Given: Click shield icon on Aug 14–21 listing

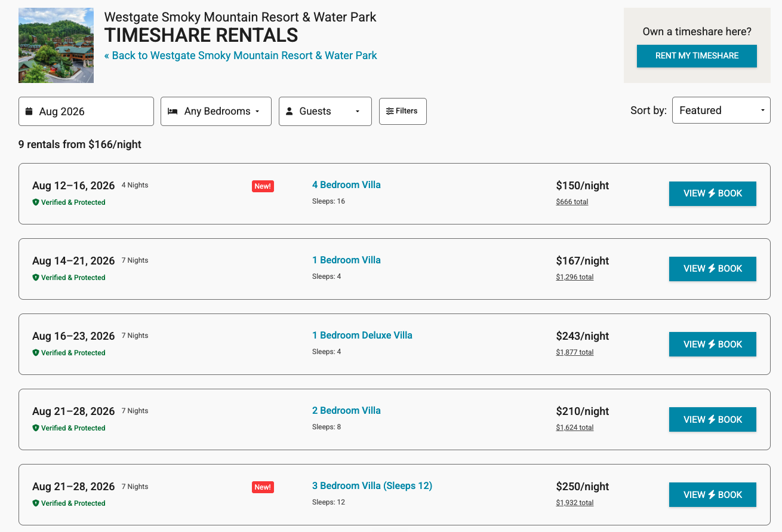Looking at the screenshot, I should [x=36, y=278].
